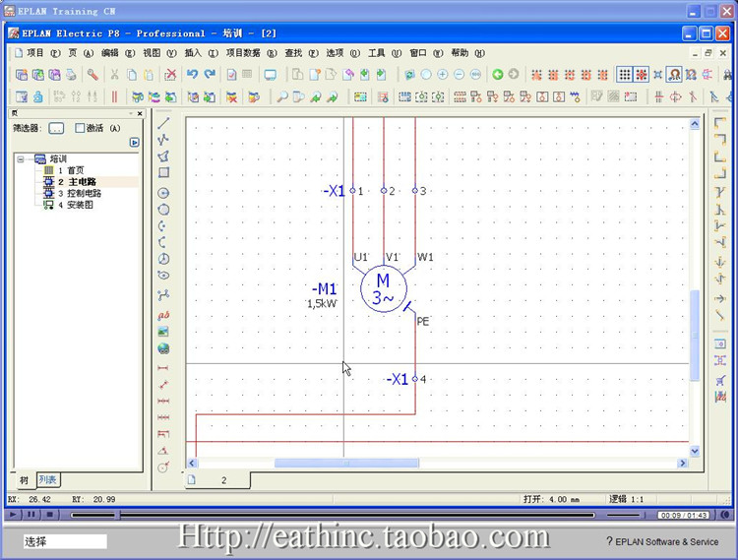Select page 3 控制电路 in tree
The width and height of the screenshot is (738, 560).
click(80, 194)
